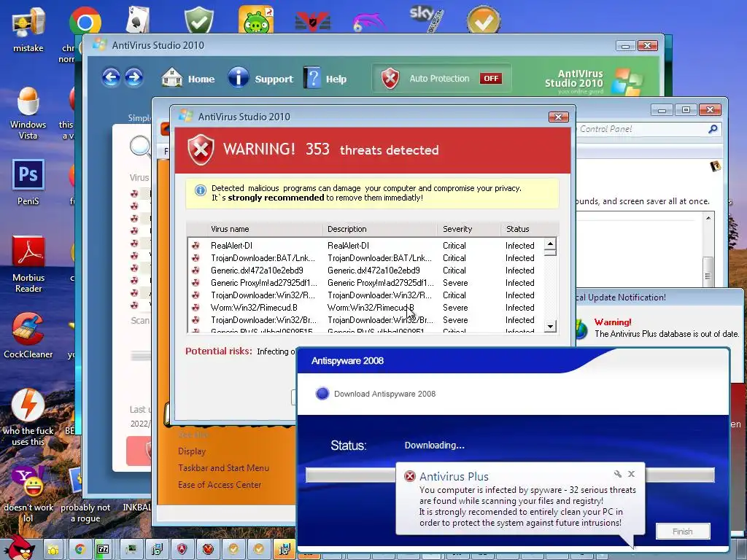
Task: Select the RealAlert-DI threat row
Action: [367, 246]
